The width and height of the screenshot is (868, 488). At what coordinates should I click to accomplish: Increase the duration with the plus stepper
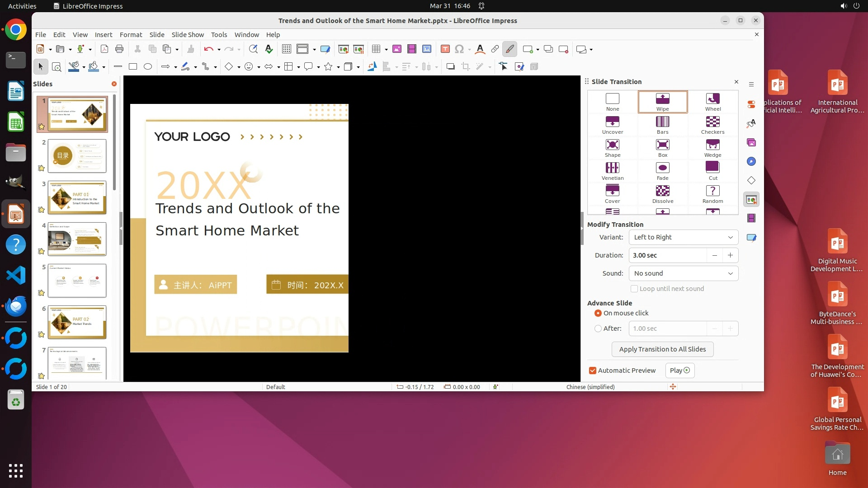(730, 255)
